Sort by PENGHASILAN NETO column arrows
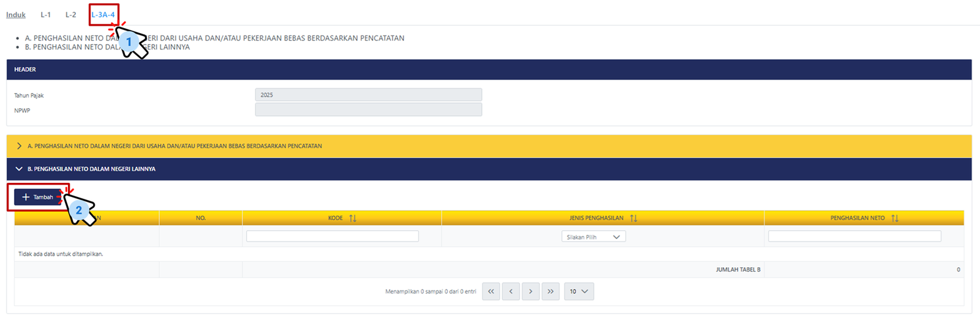This screenshot has width=980, height=318. point(895,218)
